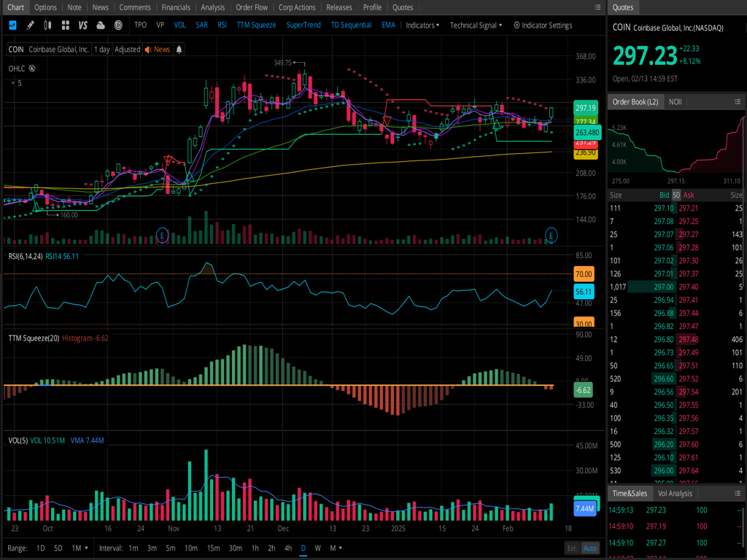Toggle the Auto scale button

tap(590, 548)
